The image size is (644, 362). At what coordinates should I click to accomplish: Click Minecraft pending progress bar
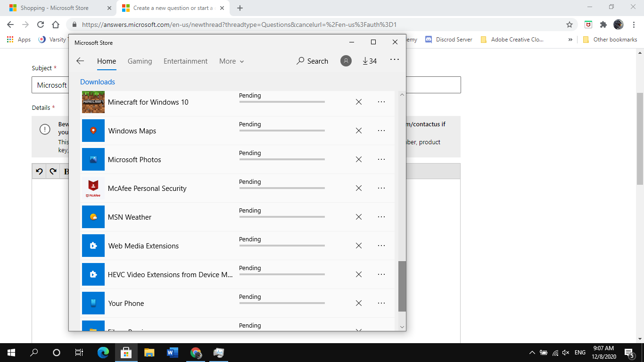click(x=282, y=102)
